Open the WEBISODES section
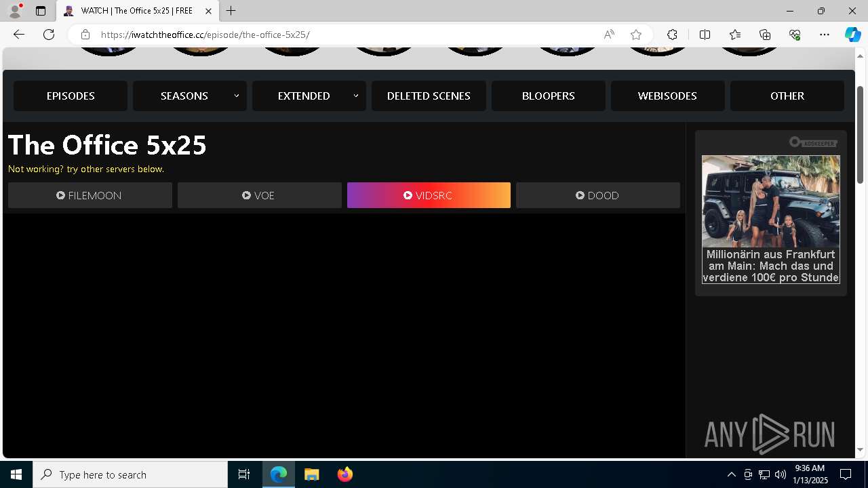868x488 pixels. [667, 96]
